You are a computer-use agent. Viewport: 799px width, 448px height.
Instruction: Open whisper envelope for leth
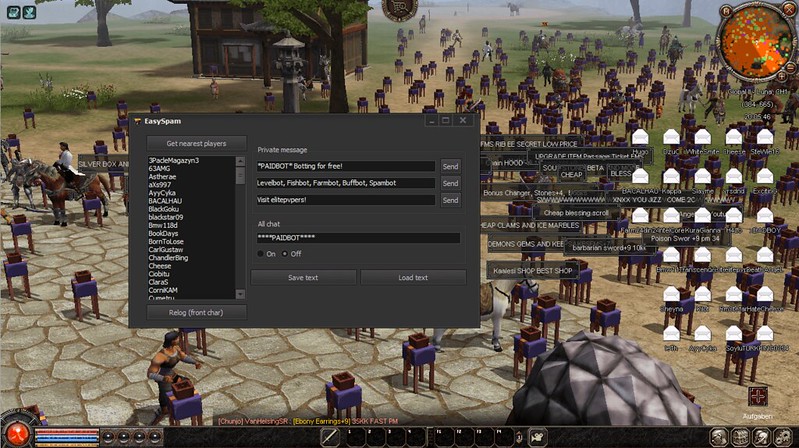tap(672, 333)
